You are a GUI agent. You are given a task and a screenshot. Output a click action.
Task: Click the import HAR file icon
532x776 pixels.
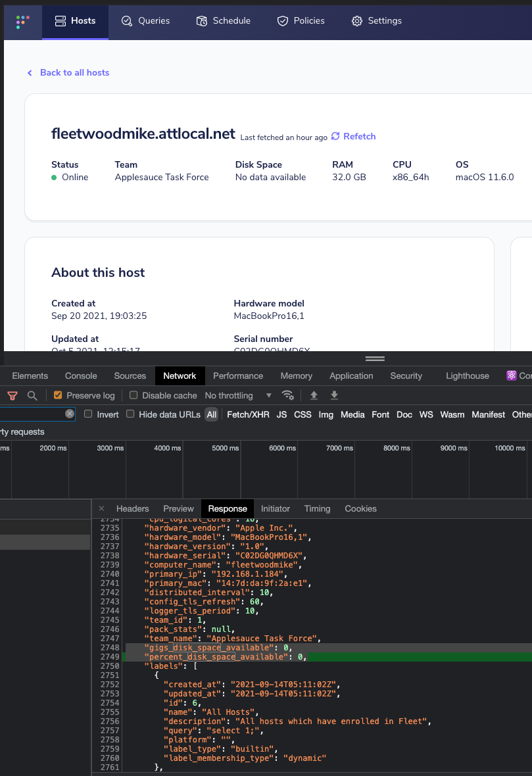(314, 395)
